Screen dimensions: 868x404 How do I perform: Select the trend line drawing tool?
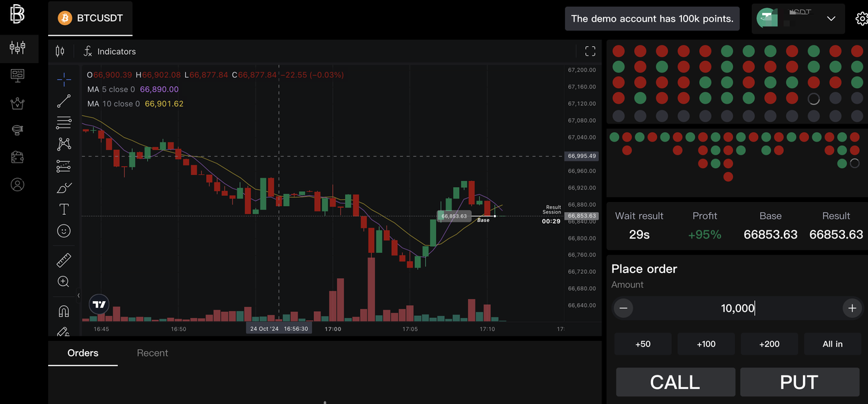click(64, 102)
